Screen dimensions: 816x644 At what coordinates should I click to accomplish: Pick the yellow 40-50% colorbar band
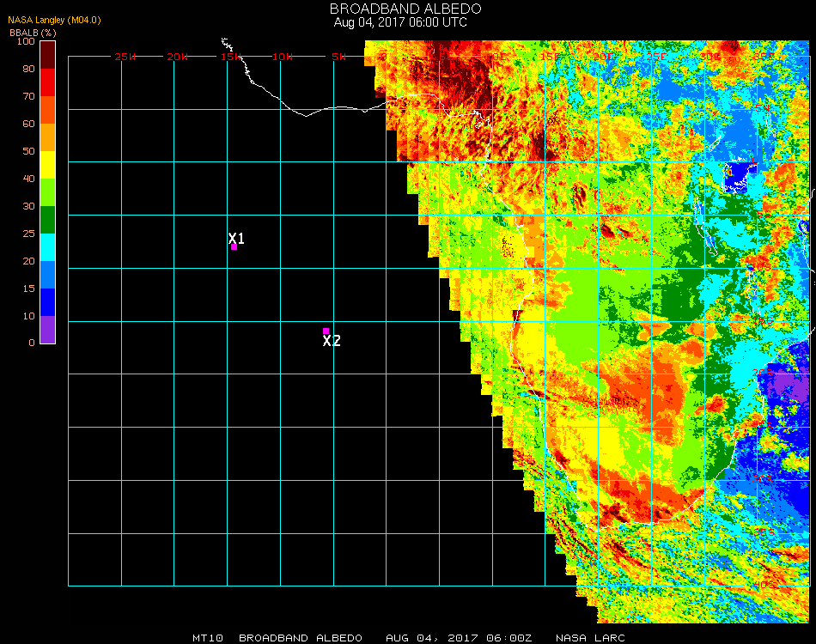click(x=48, y=165)
